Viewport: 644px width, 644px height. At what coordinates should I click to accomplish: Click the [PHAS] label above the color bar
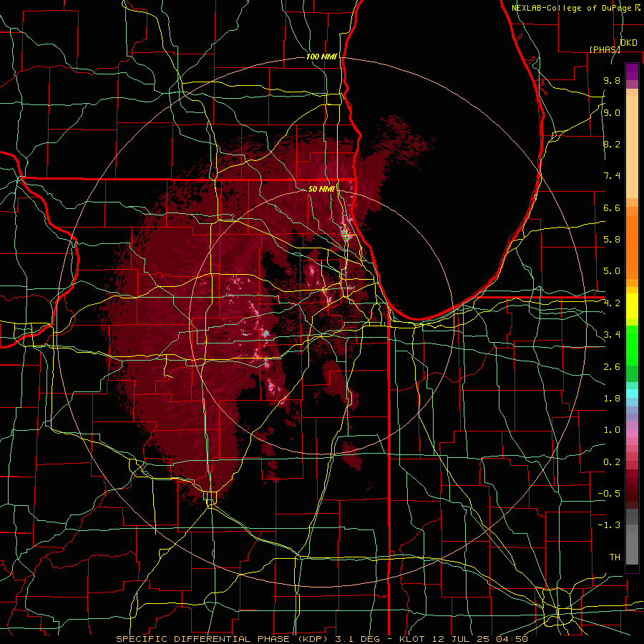pyautogui.click(x=605, y=49)
